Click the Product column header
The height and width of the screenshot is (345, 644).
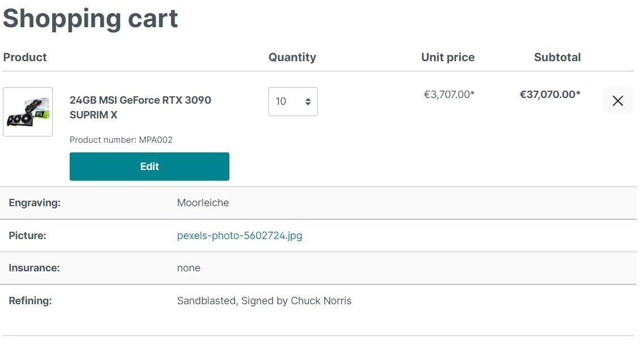25,57
